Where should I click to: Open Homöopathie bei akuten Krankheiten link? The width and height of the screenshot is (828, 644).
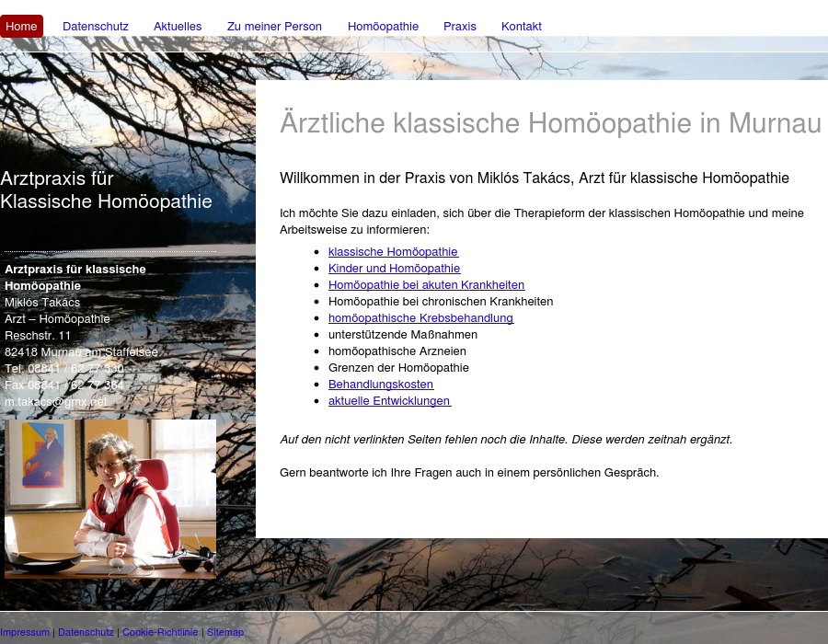[x=426, y=285]
